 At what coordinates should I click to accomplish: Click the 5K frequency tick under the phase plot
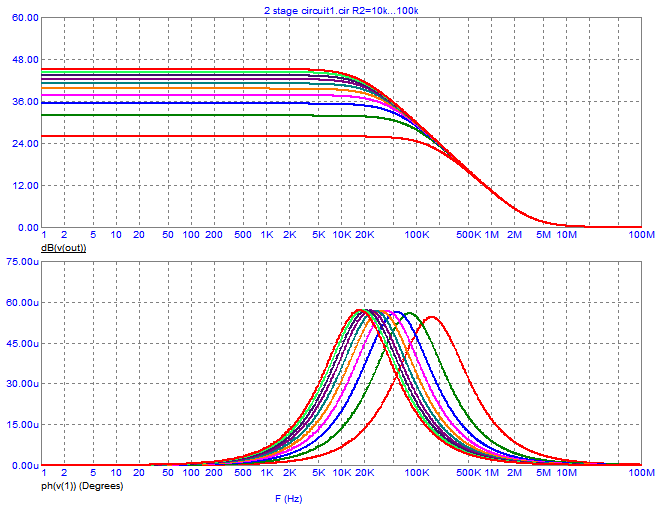pos(319,473)
